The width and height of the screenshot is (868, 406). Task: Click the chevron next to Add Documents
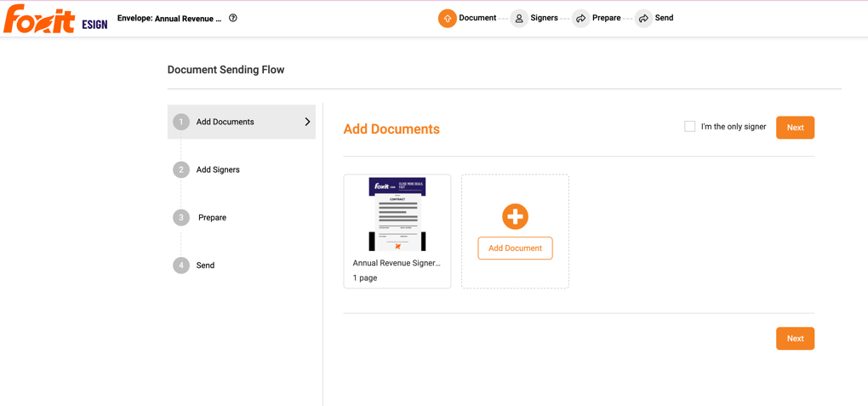tap(308, 122)
